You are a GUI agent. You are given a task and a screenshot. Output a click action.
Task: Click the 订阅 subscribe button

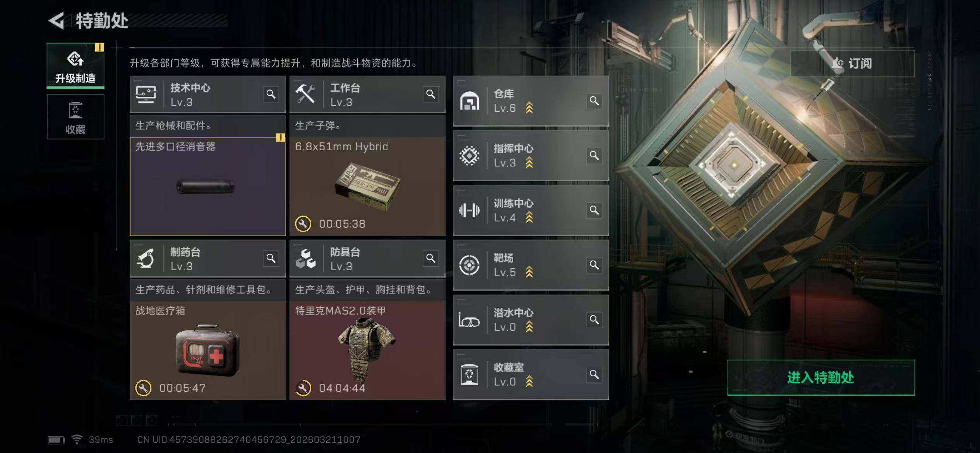pos(853,63)
